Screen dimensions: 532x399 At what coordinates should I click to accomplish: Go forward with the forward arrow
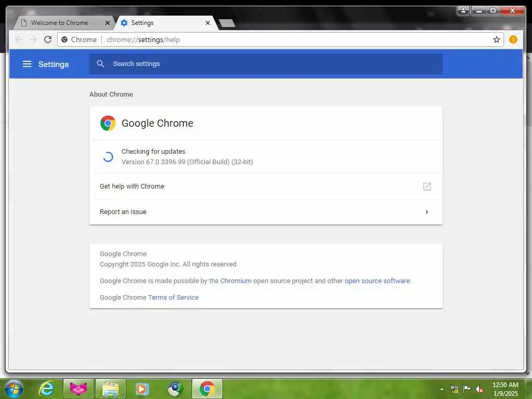tap(33, 39)
